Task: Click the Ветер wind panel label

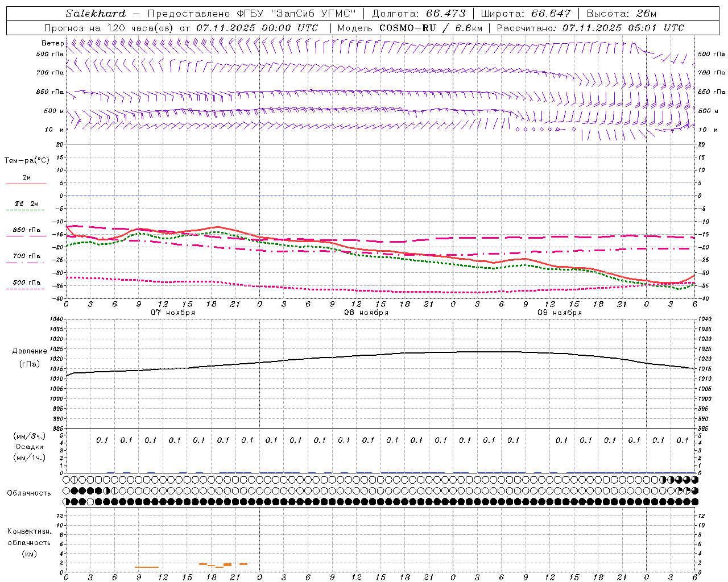Action: coord(53,43)
